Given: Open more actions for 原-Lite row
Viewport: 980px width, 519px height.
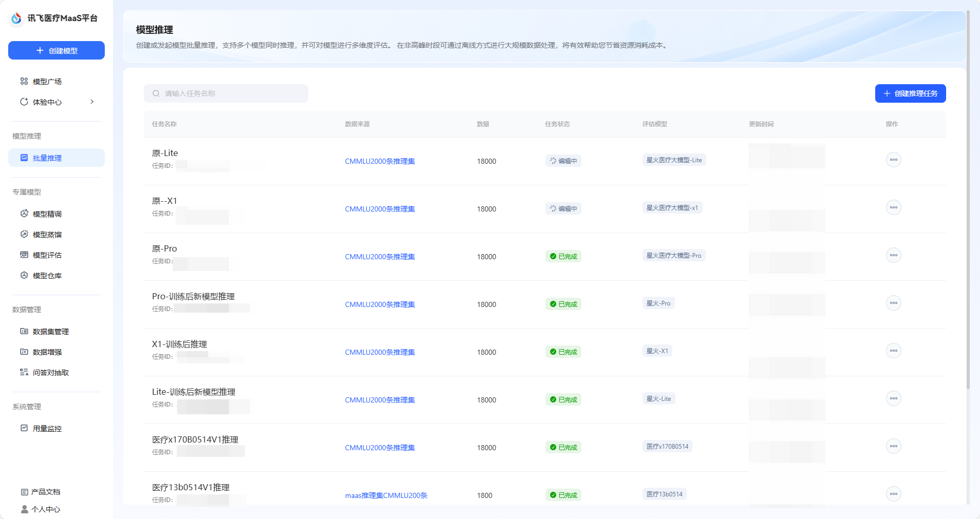Looking at the screenshot, I should point(894,160).
